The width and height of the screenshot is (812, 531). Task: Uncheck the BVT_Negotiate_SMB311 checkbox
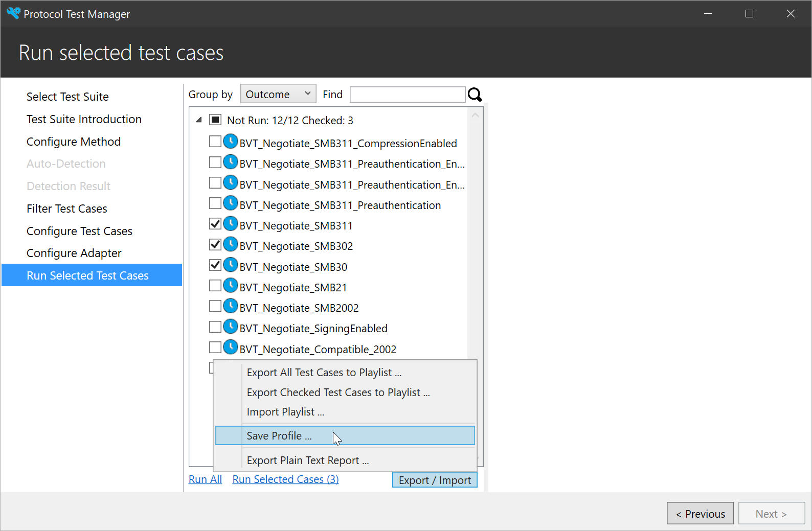pyautogui.click(x=215, y=224)
